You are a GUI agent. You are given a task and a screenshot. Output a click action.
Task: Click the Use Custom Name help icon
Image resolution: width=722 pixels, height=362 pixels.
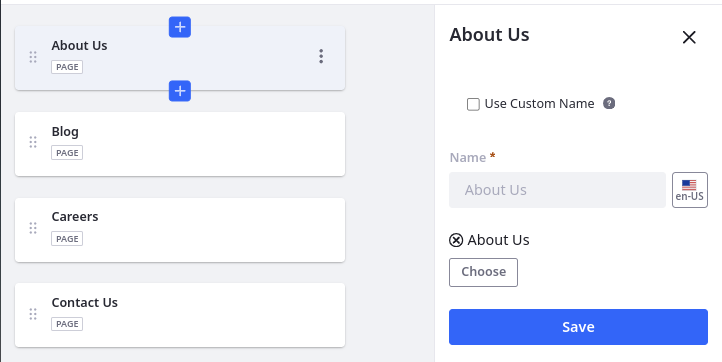click(609, 103)
